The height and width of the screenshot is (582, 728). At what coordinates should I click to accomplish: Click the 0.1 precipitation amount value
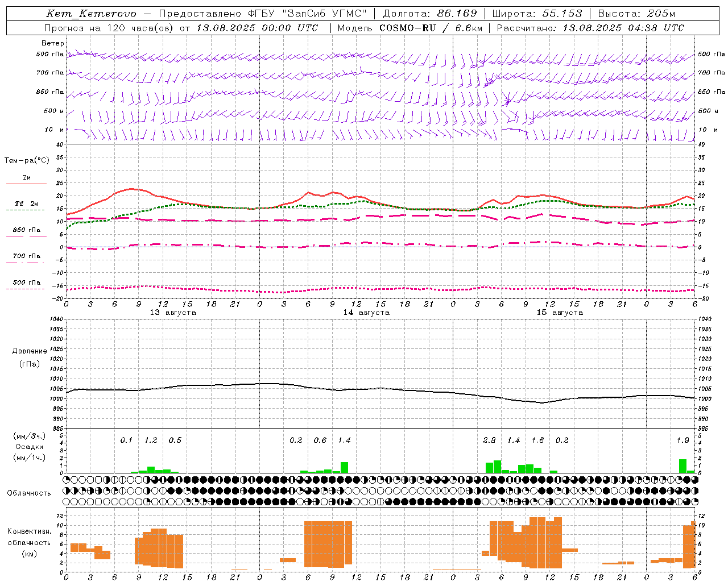[126, 440]
